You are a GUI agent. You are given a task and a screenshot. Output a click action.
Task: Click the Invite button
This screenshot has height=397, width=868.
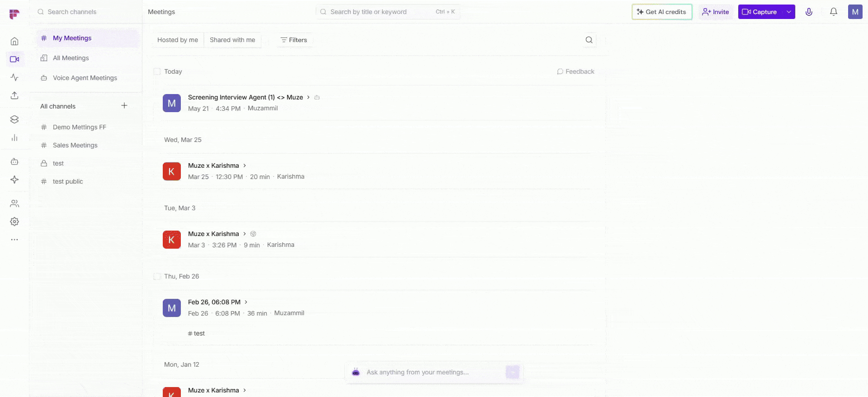pyautogui.click(x=716, y=12)
